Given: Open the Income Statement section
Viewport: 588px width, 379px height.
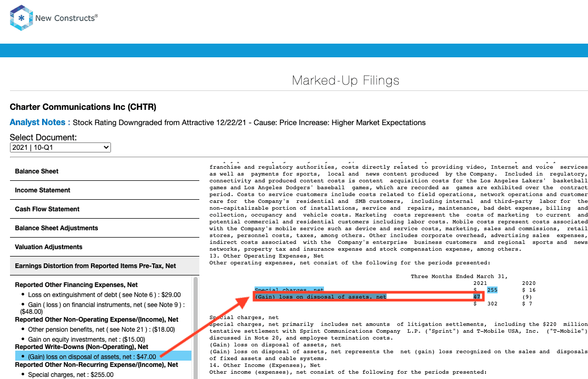Looking at the screenshot, I should coord(105,190).
